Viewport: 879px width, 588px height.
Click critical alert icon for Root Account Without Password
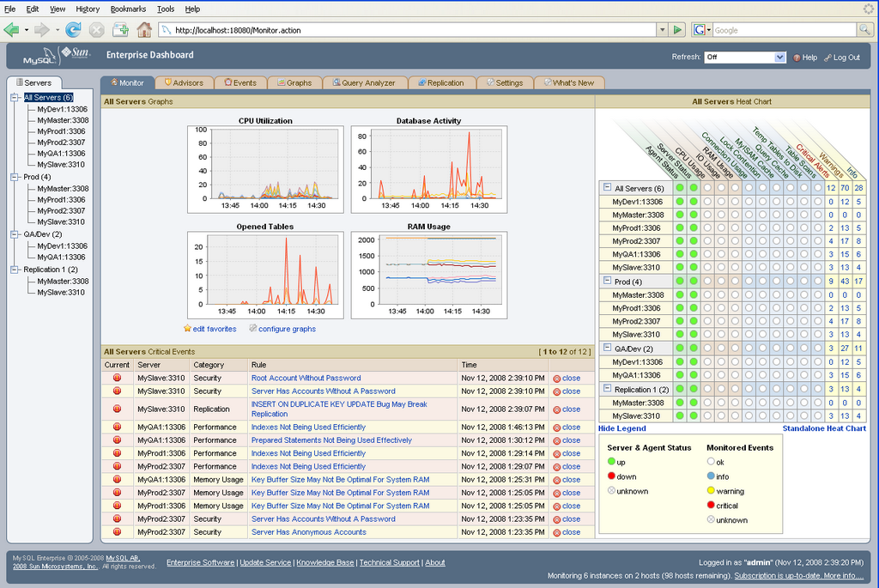[x=117, y=378]
